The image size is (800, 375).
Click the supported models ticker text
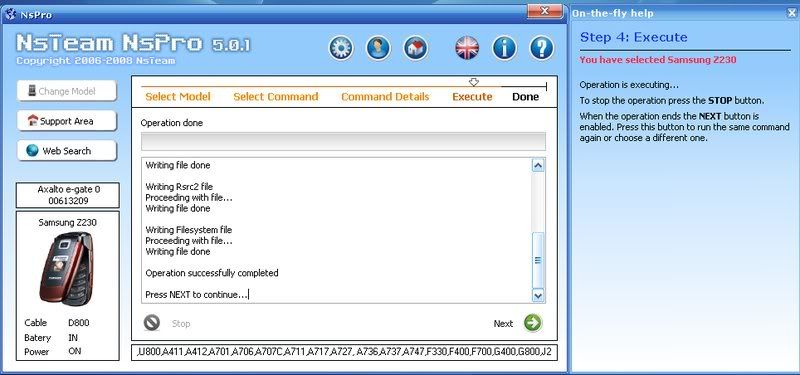(344, 352)
